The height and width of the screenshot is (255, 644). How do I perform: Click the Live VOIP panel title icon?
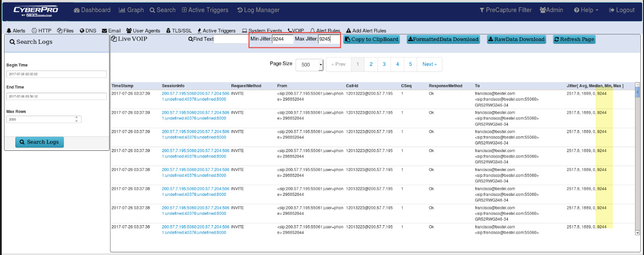click(x=114, y=39)
